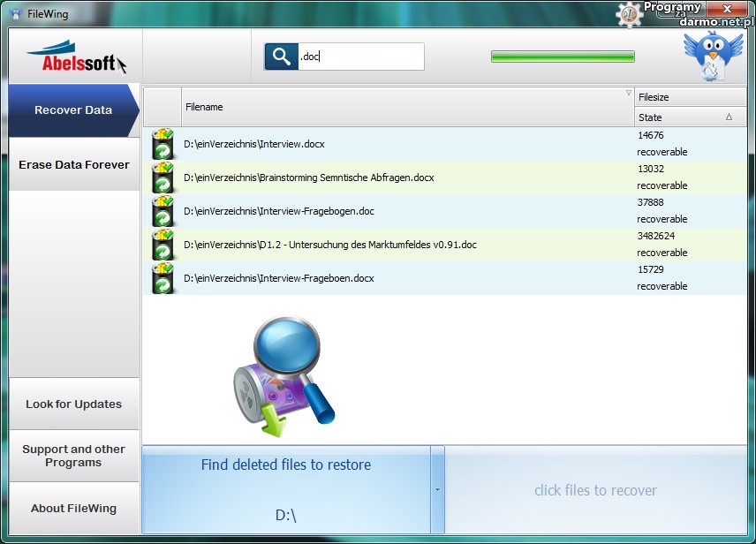Switch to Recover Data tab
Image resolution: width=756 pixels, height=544 pixels.
73,110
